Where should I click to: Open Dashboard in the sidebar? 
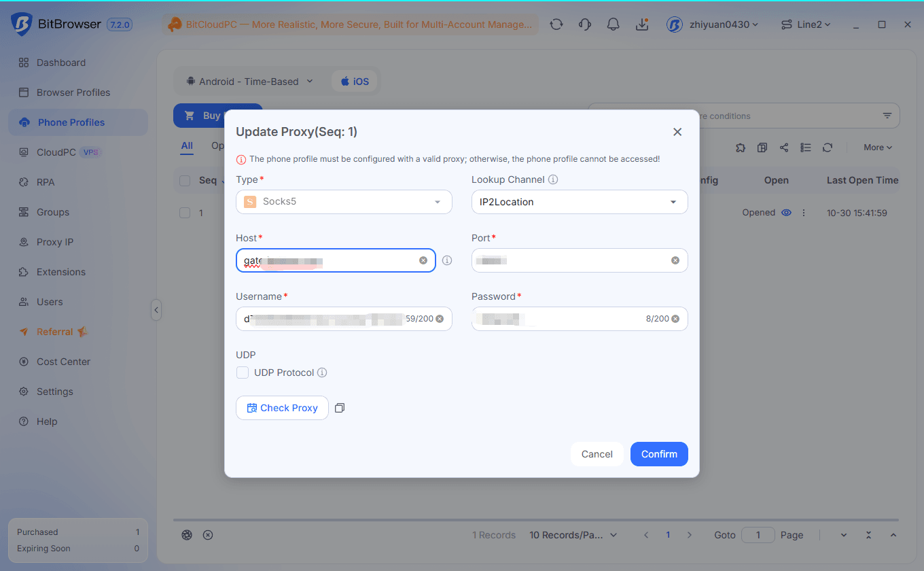click(x=77, y=63)
